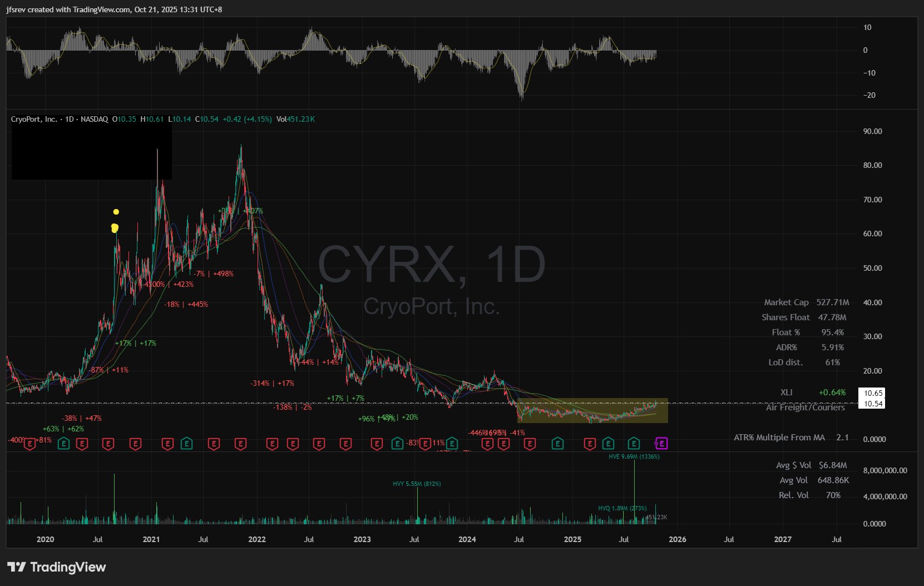Viewport: 924px width, 586px height.
Task: Select the red earnings marker overlapped by -400% label
Action: (x=29, y=443)
